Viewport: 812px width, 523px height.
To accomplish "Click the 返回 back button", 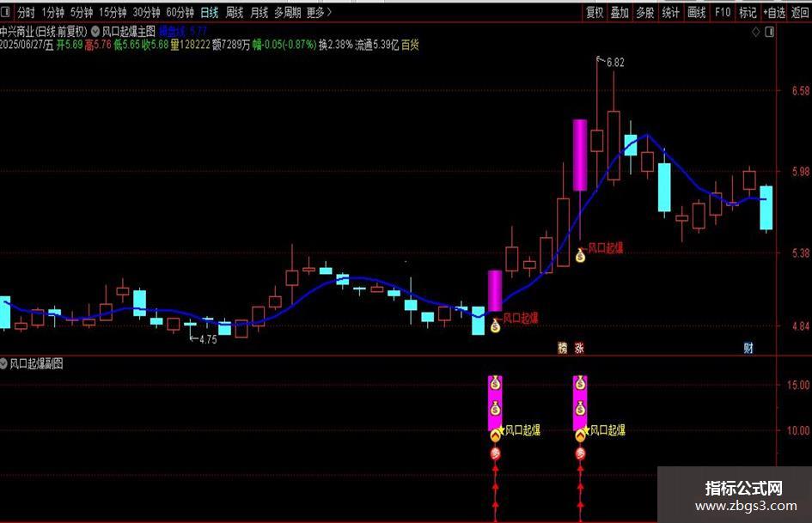I will tap(800, 12).
